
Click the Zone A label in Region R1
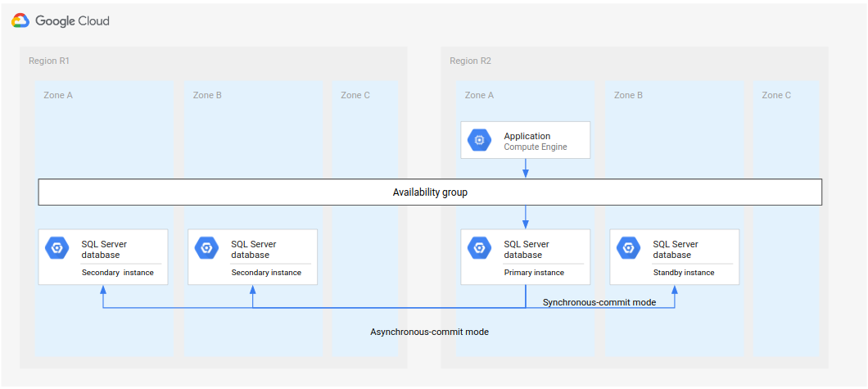click(x=58, y=95)
